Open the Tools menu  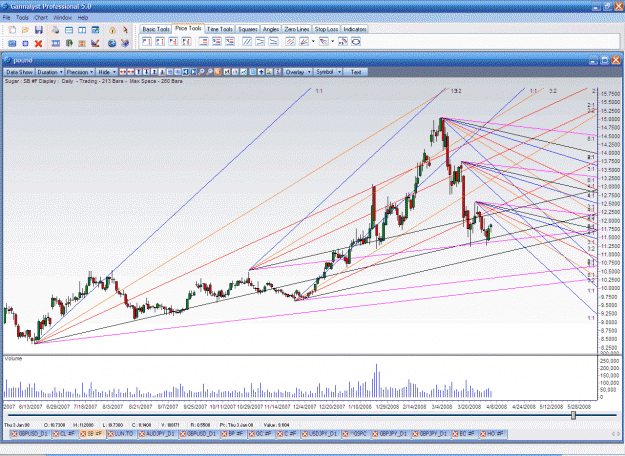click(22, 18)
